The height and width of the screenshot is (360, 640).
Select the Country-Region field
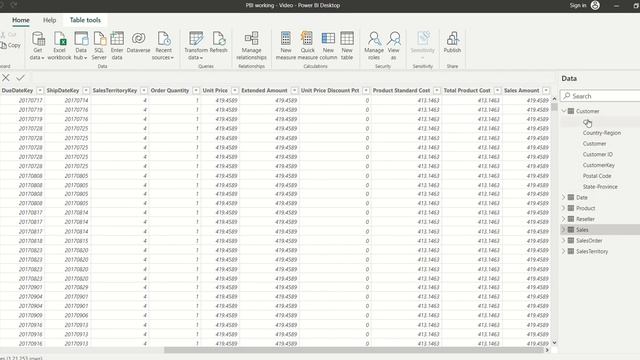tap(602, 133)
